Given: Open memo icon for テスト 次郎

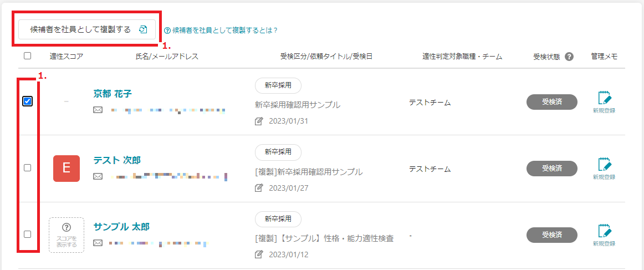Looking at the screenshot, I should pos(604,166).
